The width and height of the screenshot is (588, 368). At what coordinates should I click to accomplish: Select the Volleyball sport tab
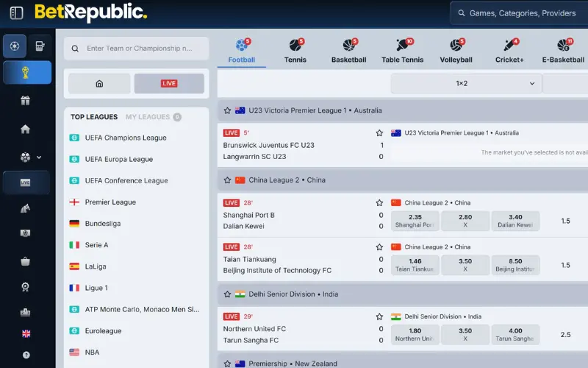pos(456,51)
